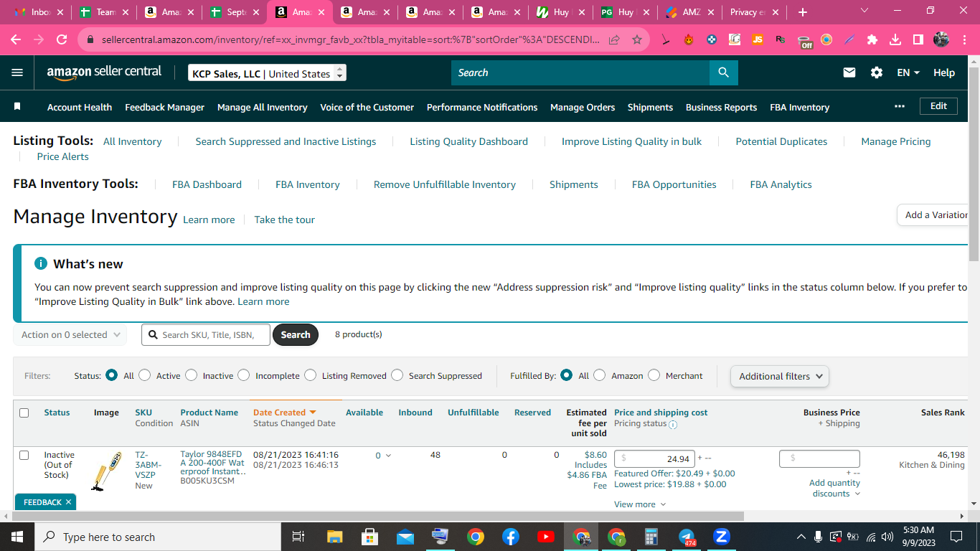Select the Inactive status radio button
Screen dimensions: 980x551
point(191,375)
